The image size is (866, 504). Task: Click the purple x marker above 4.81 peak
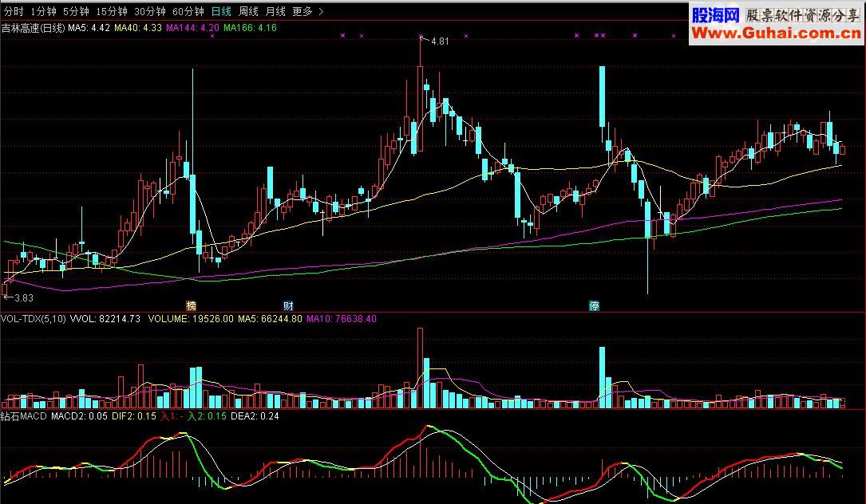[421, 37]
